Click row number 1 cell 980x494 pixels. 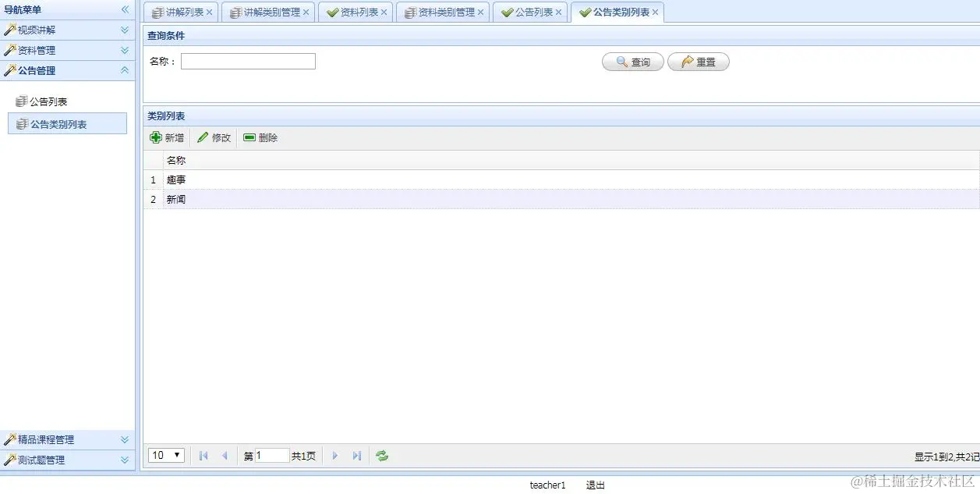coord(154,179)
